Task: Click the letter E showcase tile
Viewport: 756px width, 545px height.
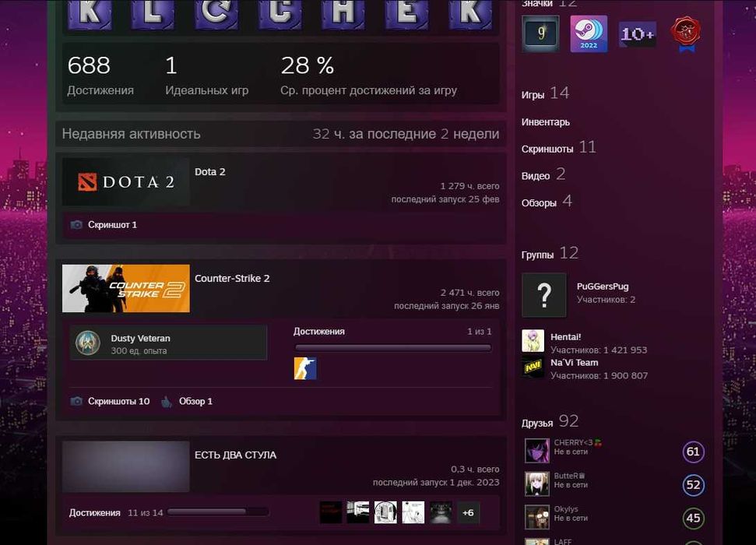Action: [x=406, y=14]
